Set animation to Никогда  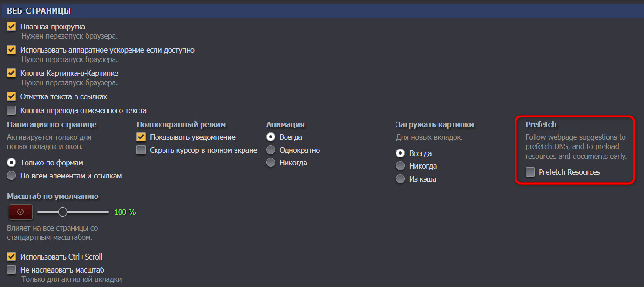click(271, 163)
